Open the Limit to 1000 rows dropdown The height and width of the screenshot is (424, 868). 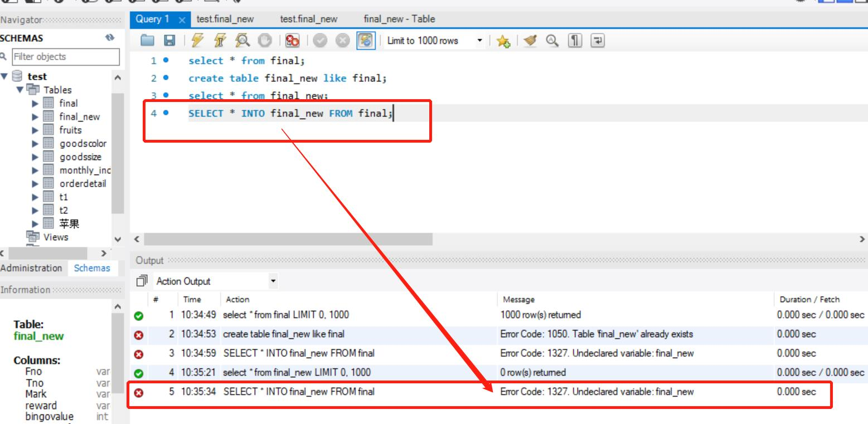pyautogui.click(x=435, y=41)
